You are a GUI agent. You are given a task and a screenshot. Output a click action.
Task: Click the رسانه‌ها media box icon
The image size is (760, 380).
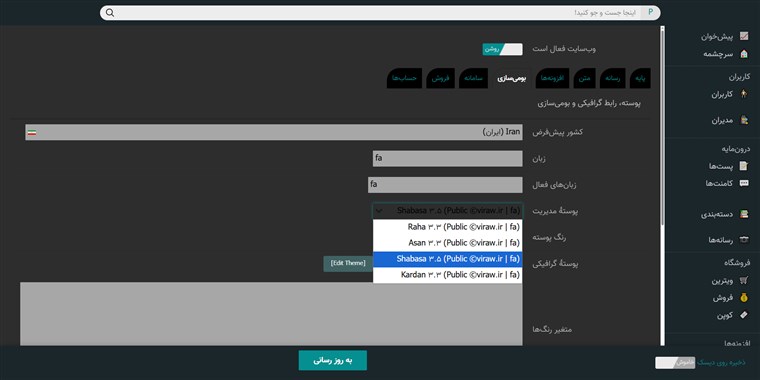pyautogui.click(x=744, y=239)
